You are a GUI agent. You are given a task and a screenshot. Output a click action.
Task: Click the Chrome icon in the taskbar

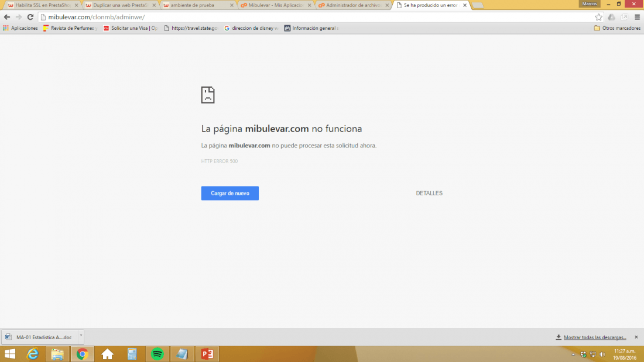click(x=83, y=354)
